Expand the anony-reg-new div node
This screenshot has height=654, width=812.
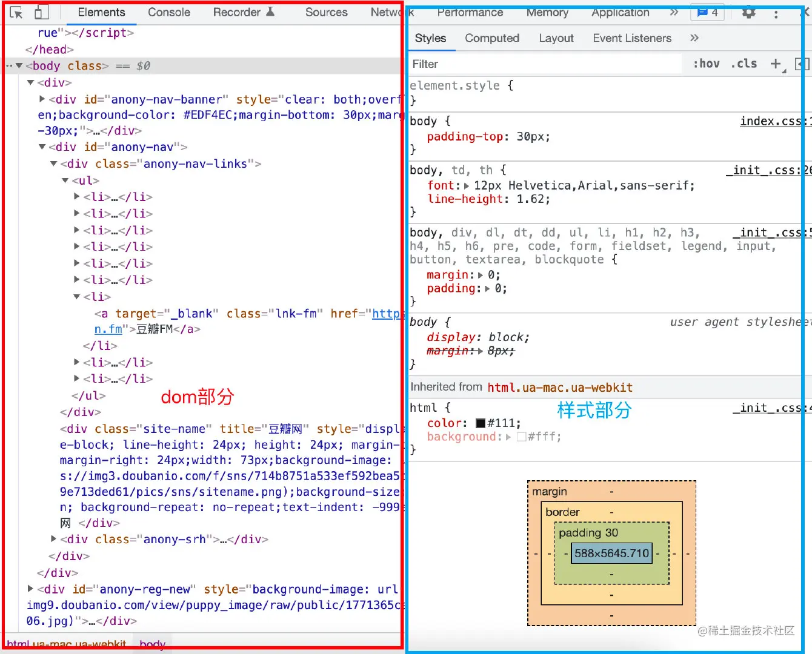pos(30,589)
